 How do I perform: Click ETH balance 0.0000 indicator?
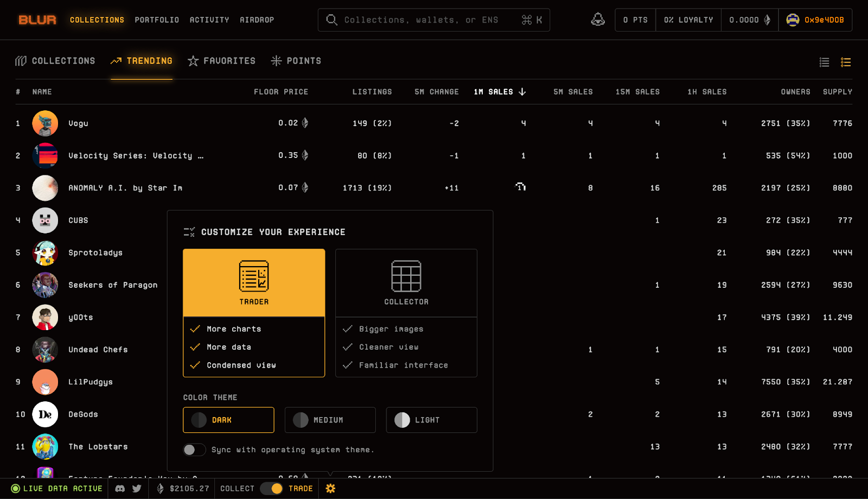750,20
